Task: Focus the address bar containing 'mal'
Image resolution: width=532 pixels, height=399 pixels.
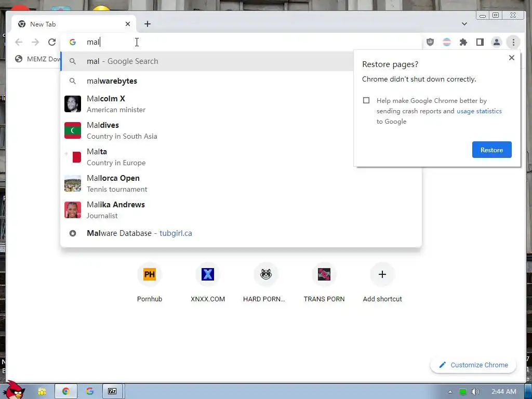Action: pos(241,42)
